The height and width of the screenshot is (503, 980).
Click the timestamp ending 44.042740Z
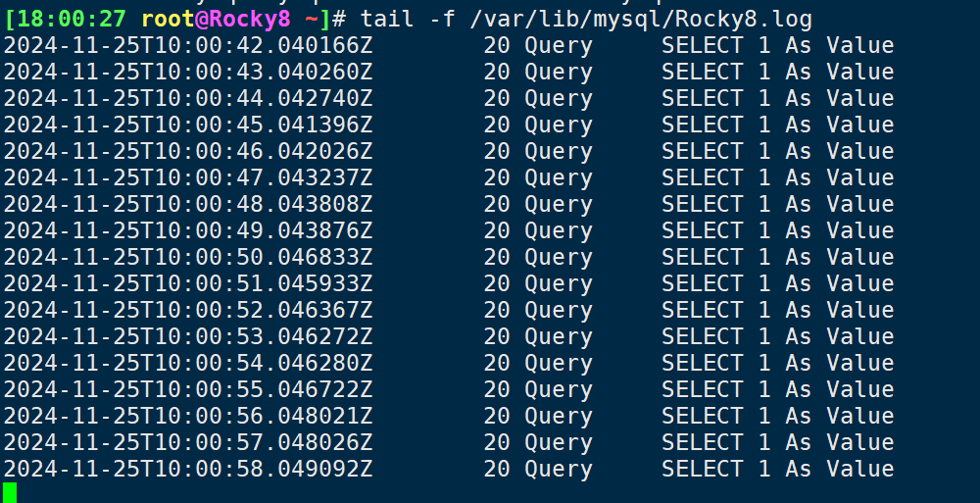[188, 98]
